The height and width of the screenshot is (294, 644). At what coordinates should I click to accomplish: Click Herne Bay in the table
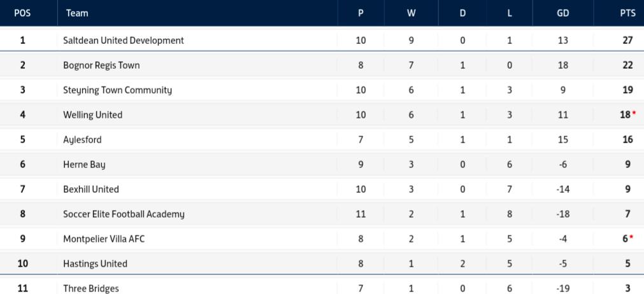(x=84, y=164)
